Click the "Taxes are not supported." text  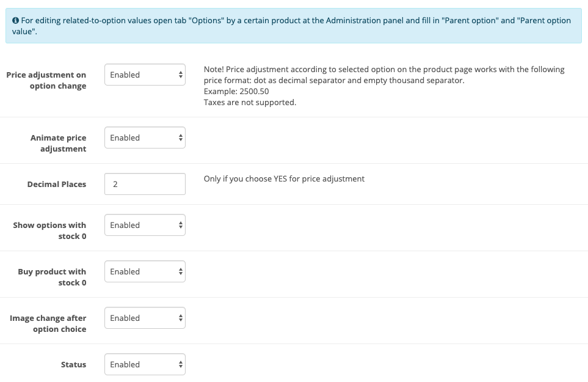pos(250,102)
